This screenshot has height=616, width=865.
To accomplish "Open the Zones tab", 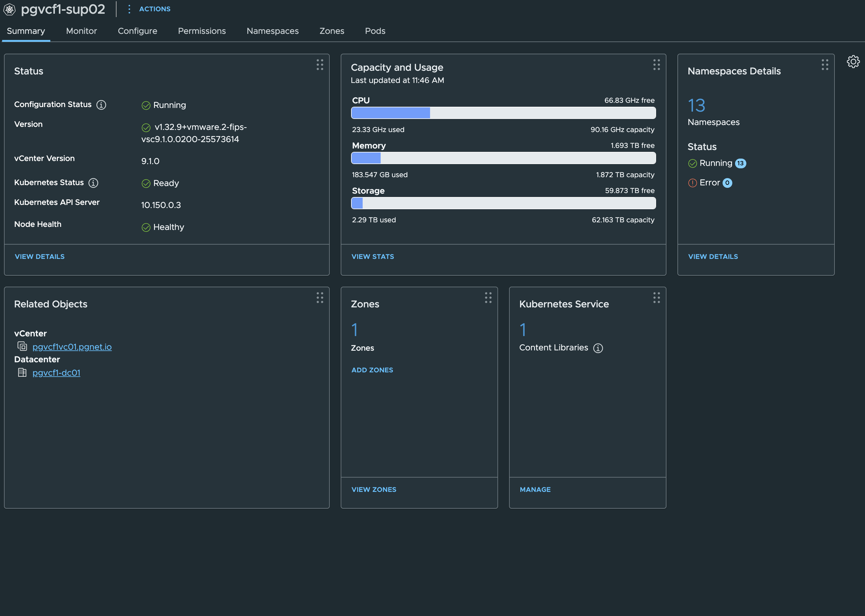I will click(332, 31).
